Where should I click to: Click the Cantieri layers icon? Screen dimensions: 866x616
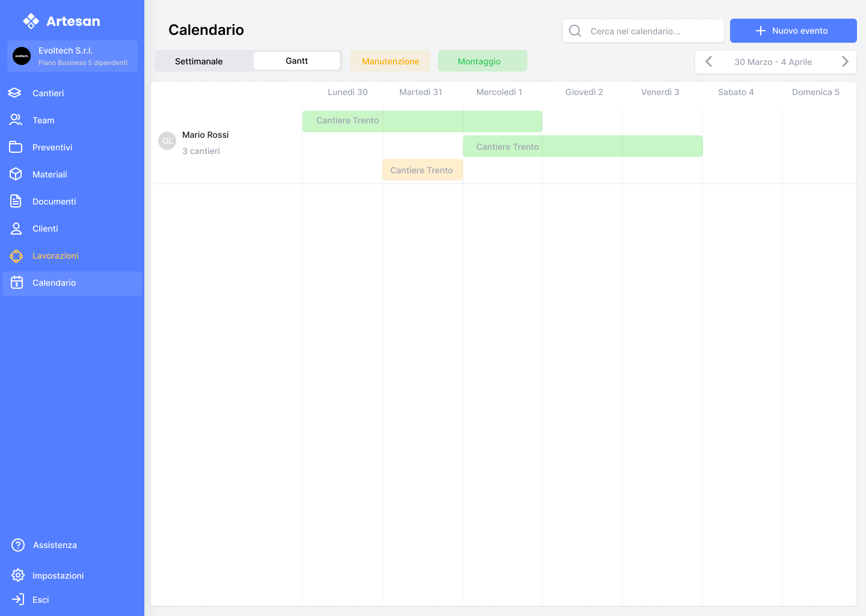point(15,93)
